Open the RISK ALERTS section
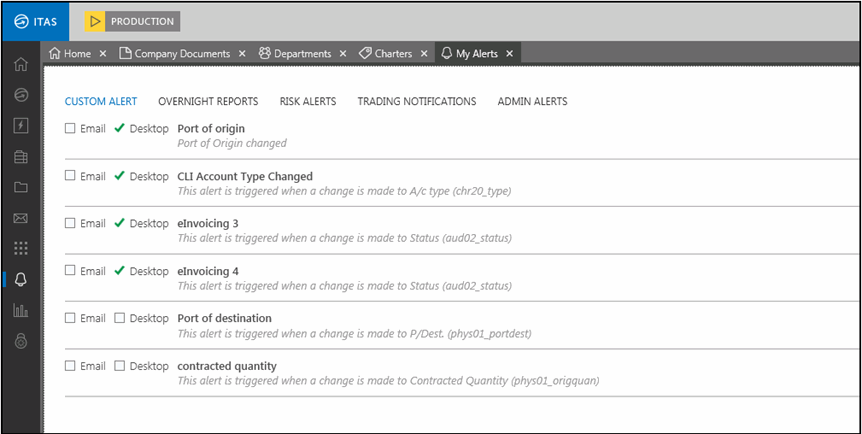862x434 pixels. click(x=308, y=101)
